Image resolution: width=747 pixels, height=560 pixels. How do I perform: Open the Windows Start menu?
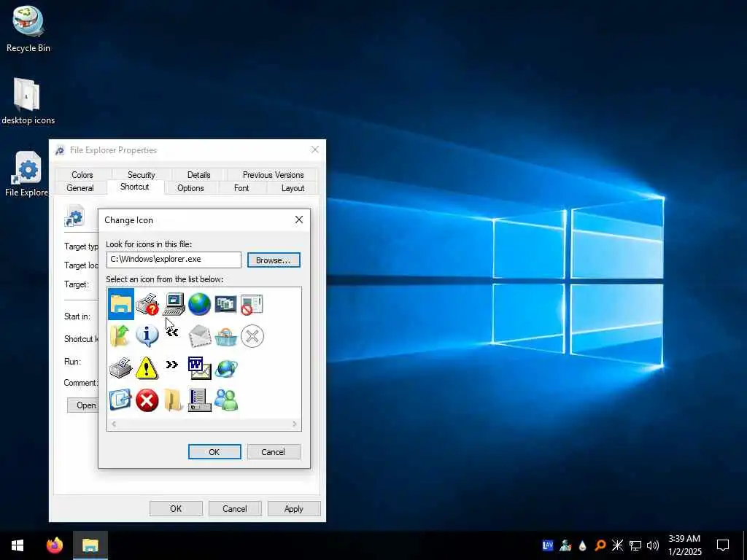pos(18,545)
